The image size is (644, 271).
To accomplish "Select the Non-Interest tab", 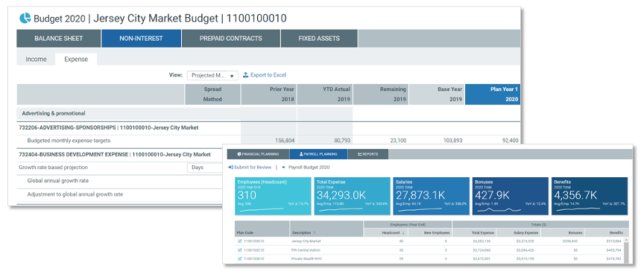I will (x=142, y=39).
